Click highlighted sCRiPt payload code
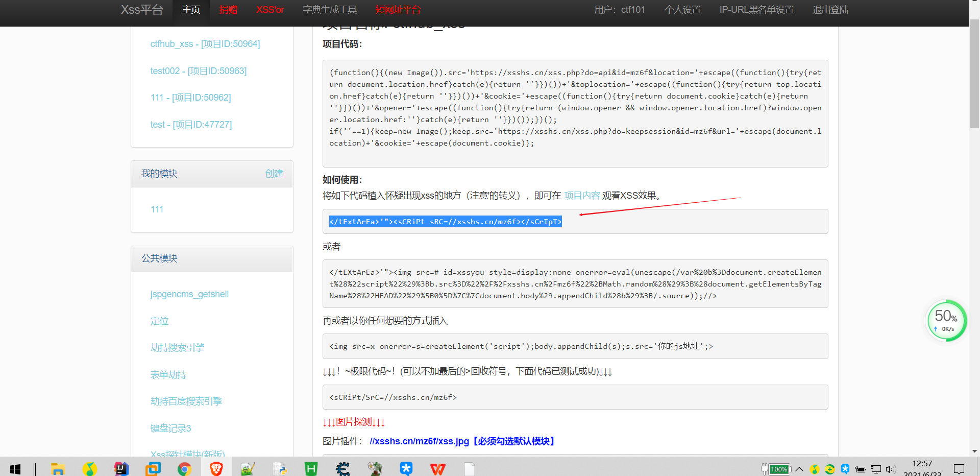 (x=445, y=222)
